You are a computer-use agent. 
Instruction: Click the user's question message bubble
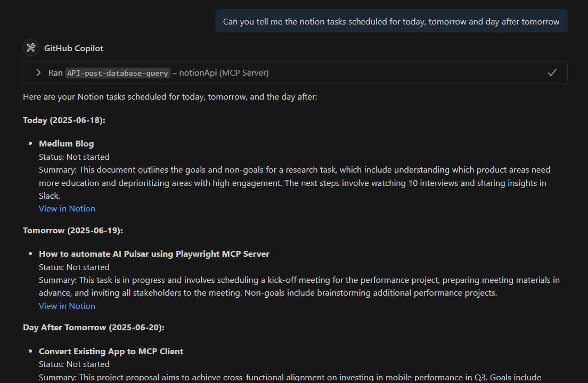click(x=391, y=21)
